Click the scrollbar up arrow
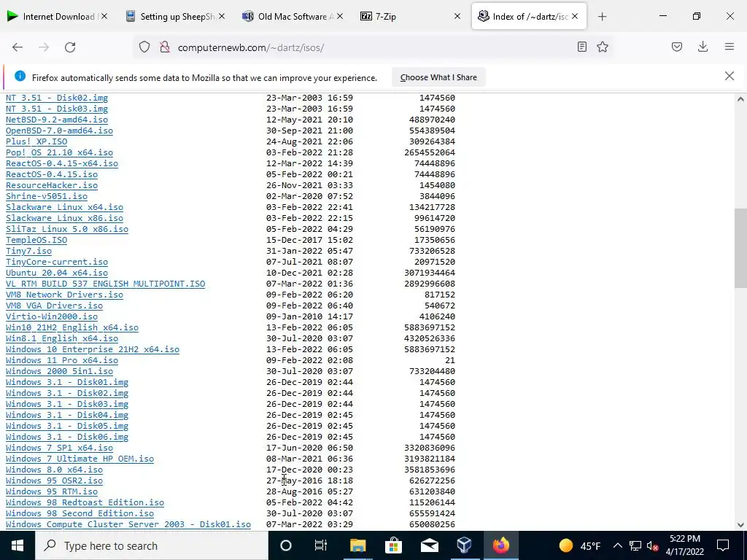The width and height of the screenshot is (747, 560). (740, 99)
